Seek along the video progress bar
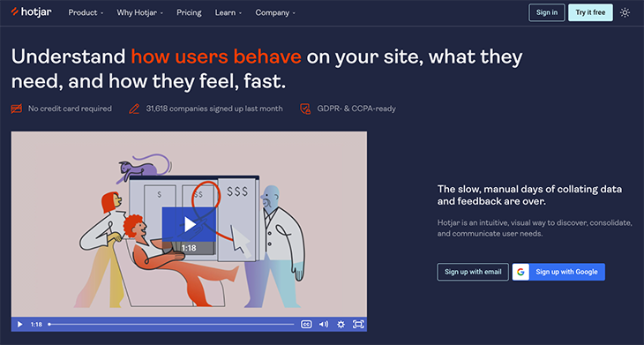The image size is (644, 345). [x=171, y=325]
